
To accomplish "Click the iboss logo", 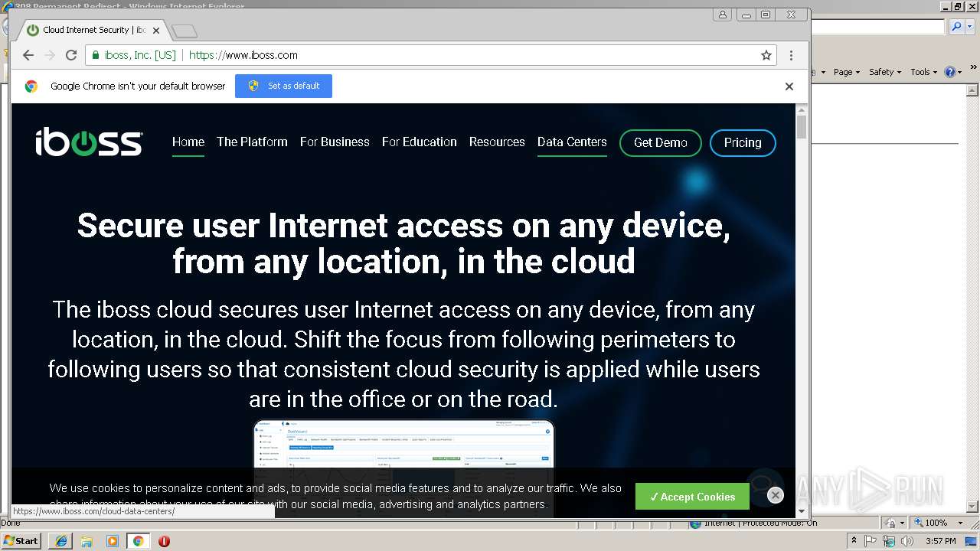I will (89, 142).
